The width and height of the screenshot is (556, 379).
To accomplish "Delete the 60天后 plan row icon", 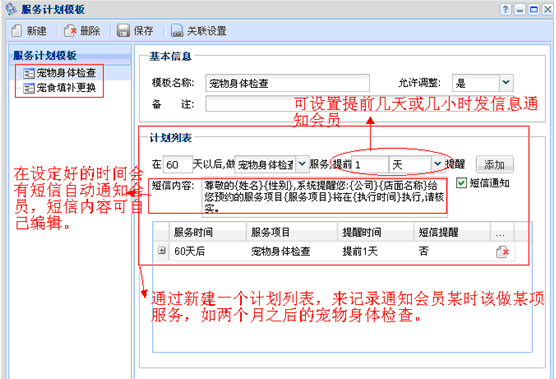I will pos(502,252).
